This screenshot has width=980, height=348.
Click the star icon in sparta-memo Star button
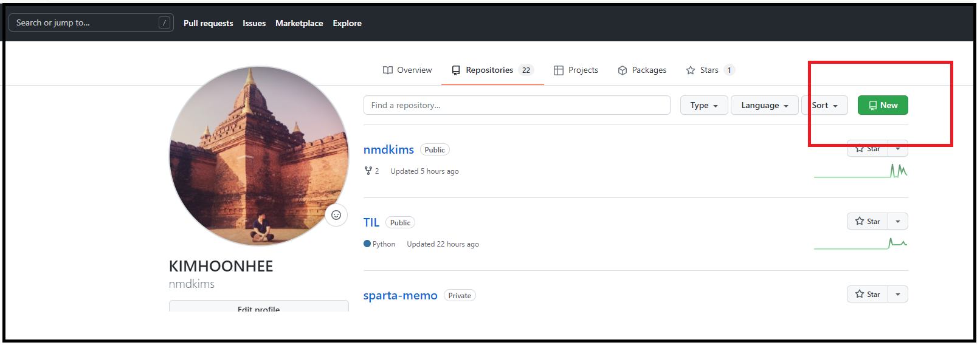[860, 294]
